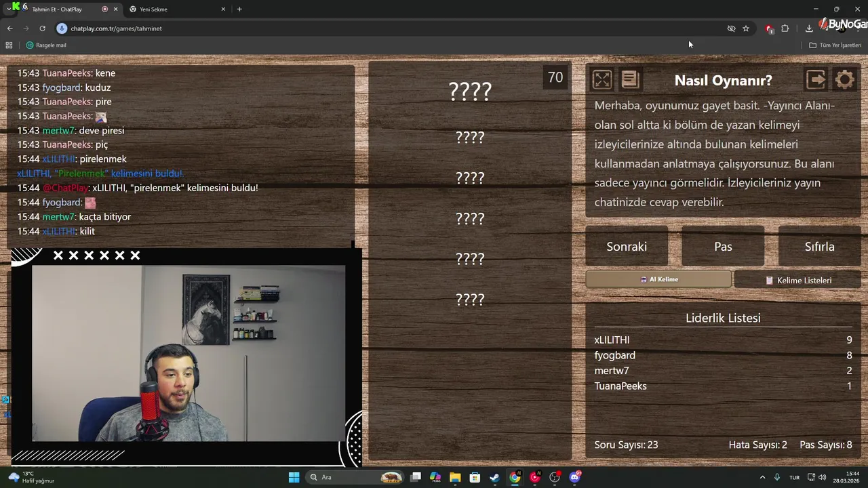Open weather widget showing 13°C
Viewport: 868px width, 488px height.
pyautogui.click(x=31, y=477)
